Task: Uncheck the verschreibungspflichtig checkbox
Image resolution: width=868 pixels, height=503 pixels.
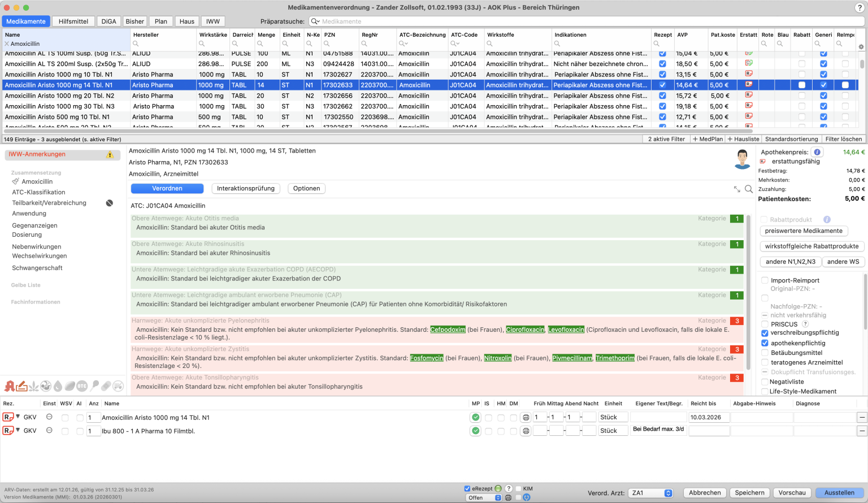Action: [765, 333]
